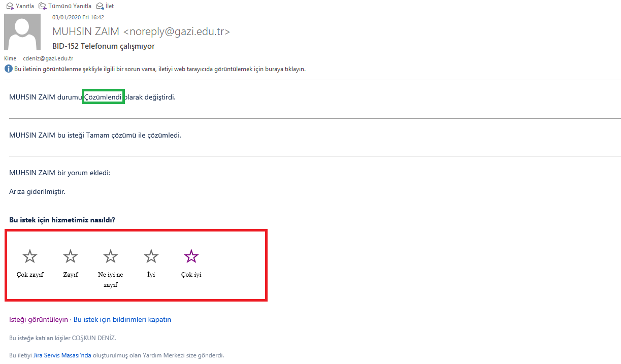Click the İlet forward icon
This screenshot has width=621, height=364.
[x=100, y=6]
